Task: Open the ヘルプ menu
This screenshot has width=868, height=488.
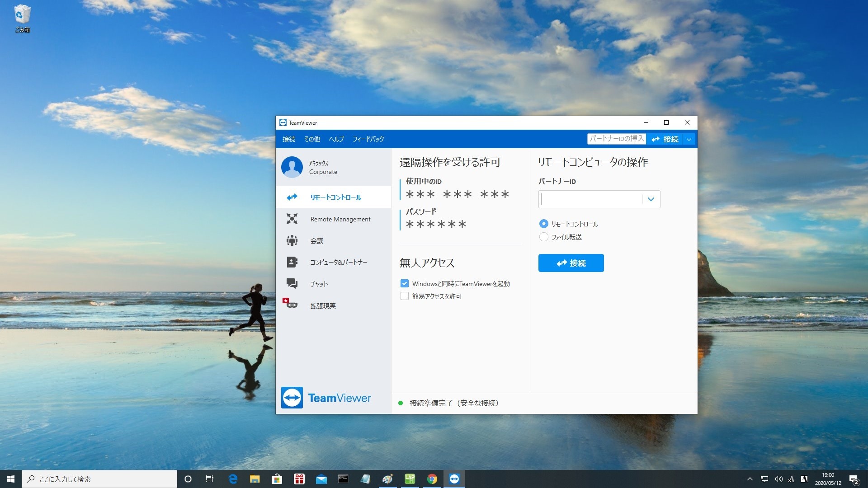Action: (x=336, y=139)
